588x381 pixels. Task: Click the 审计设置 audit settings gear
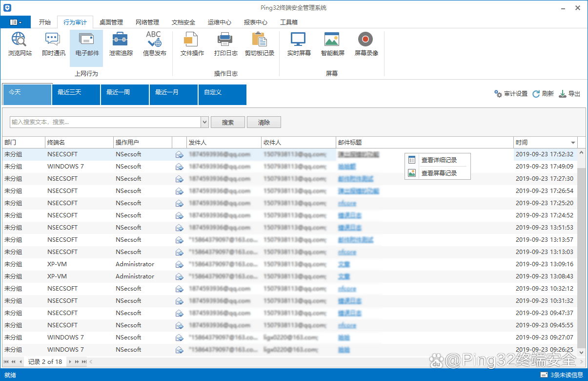point(498,94)
